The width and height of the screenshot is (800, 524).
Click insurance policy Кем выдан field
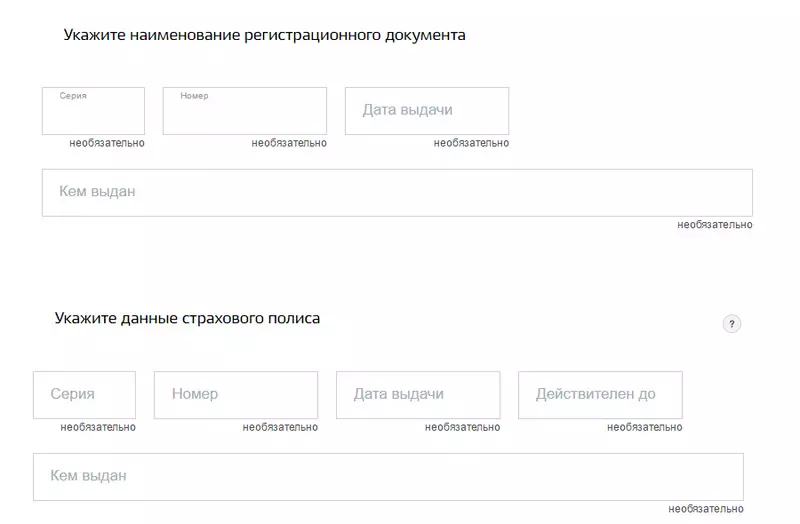point(389,477)
